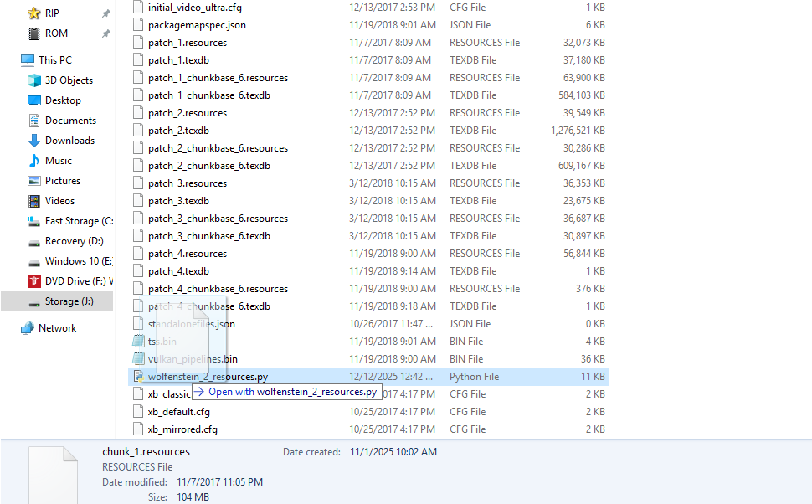Go to the ROM quick access folder
The height and width of the screenshot is (504, 812).
(56, 33)
